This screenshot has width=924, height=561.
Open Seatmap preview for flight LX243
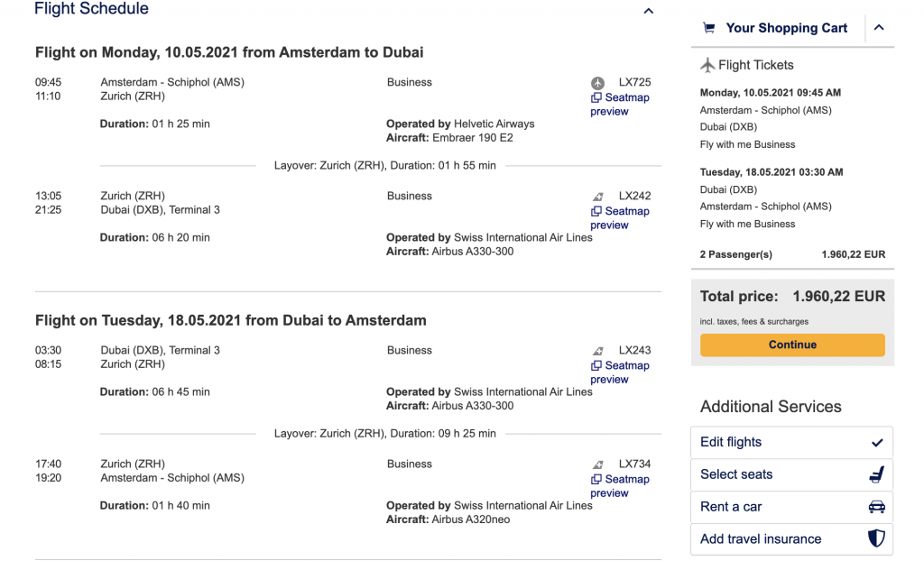(x=620, y=372)
